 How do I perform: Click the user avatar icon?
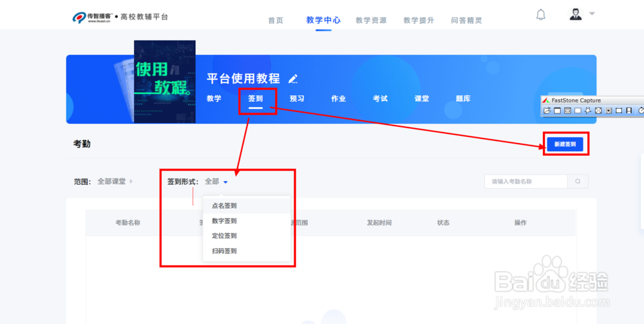coord(575,14)
